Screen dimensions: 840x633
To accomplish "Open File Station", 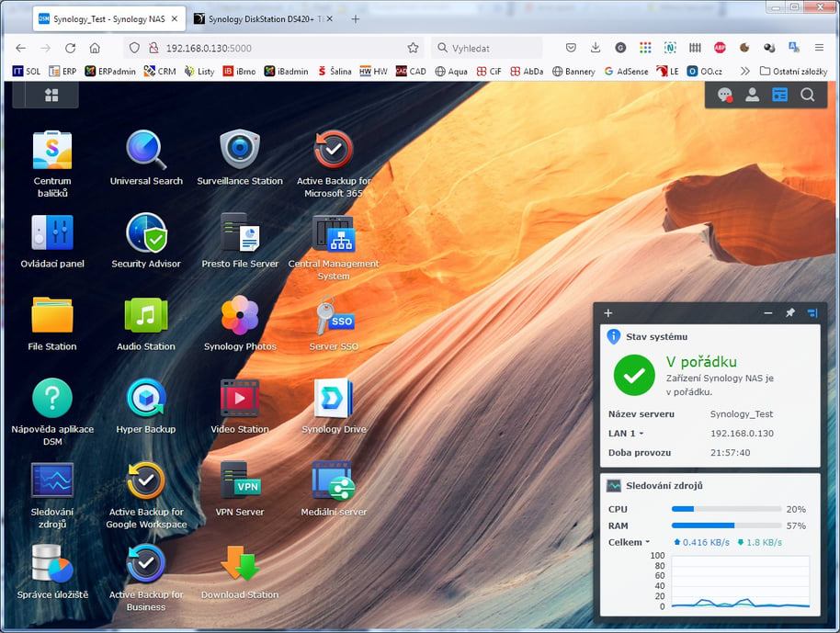I will (x=52, y=315).
